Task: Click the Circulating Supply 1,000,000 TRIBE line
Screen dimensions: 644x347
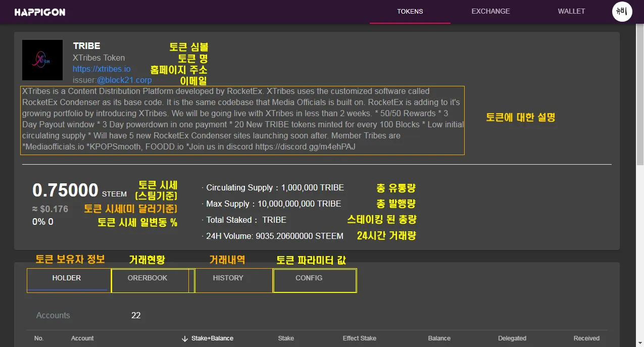Action: point(273,188)
